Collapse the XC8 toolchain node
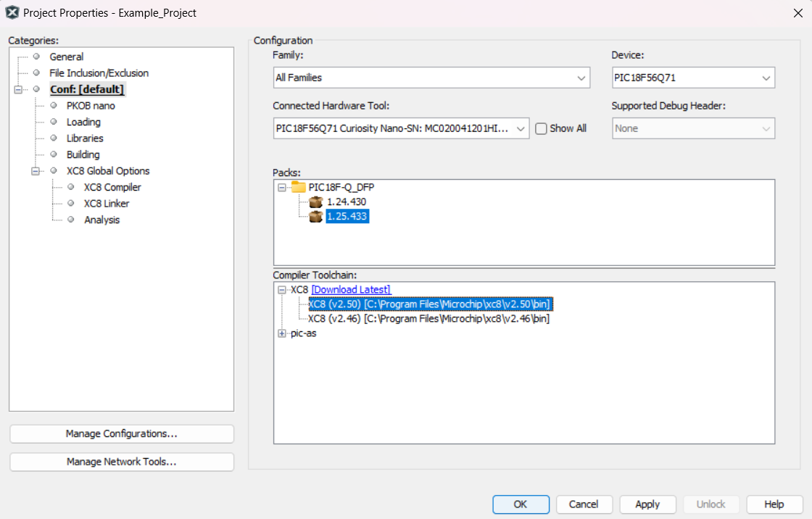The width and height of the screenshot is (812, 519). (282, 290)
